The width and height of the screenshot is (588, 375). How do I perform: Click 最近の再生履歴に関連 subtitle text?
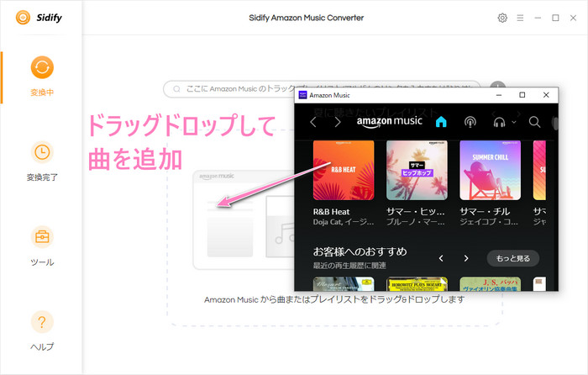click(x=349, y=266)
